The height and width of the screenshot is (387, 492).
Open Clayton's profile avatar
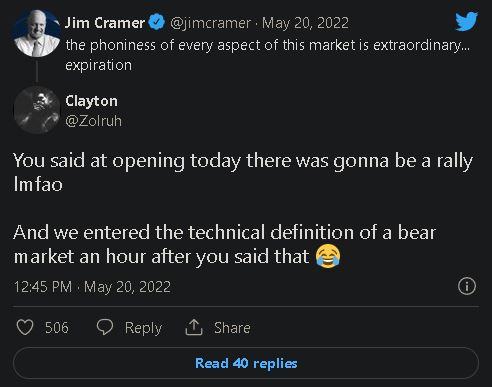click(x=37, y=110)
